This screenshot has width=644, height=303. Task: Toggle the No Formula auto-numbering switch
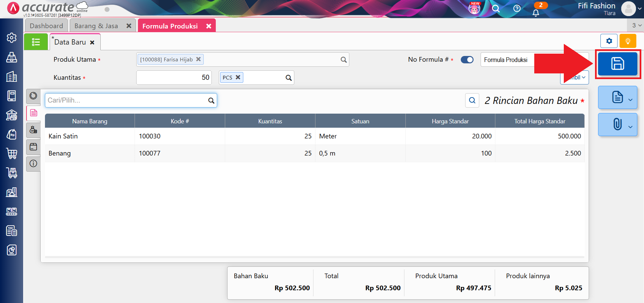[x=467, y=60]
